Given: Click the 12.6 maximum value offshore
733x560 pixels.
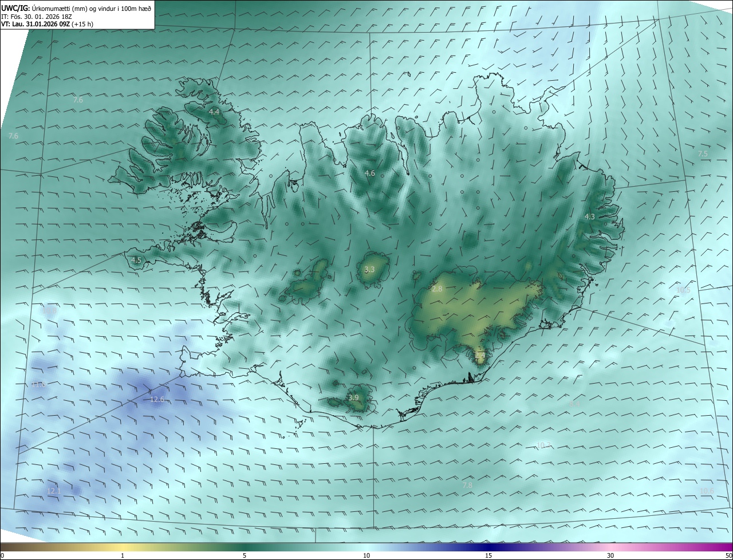Looking at the screenshot, I should (x=157, y=399).
